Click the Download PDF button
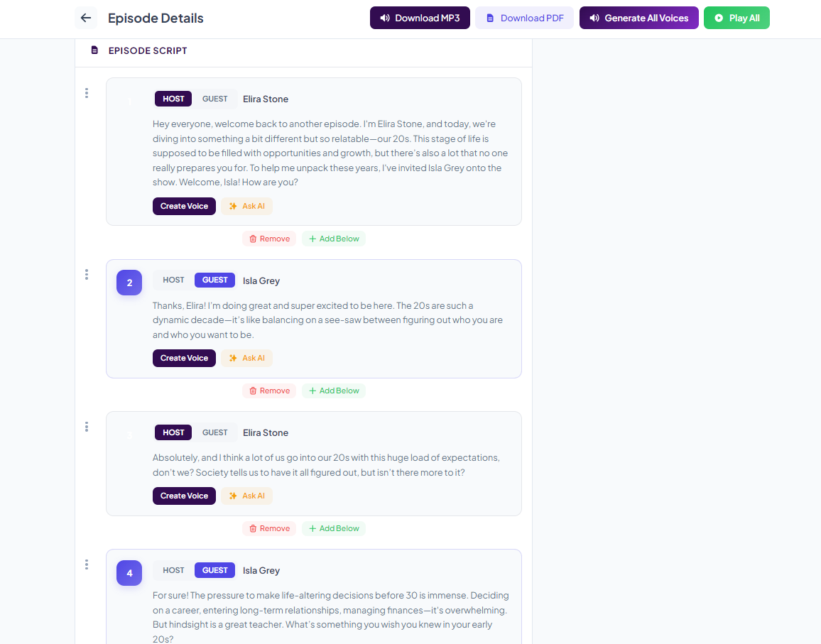The height and width of the screenshot is (644, 821). point(525,18)
